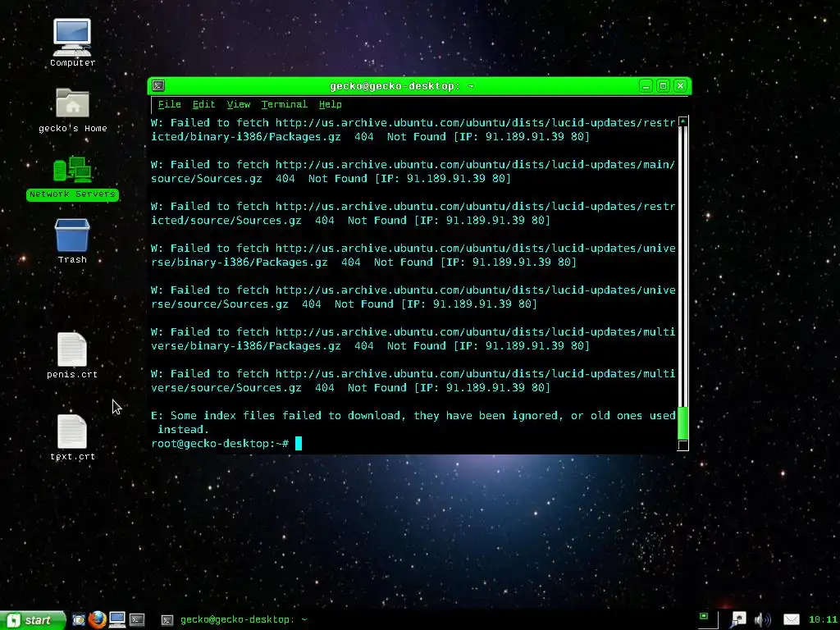
Task: Open the View menu in terminal
Action: 239,104
